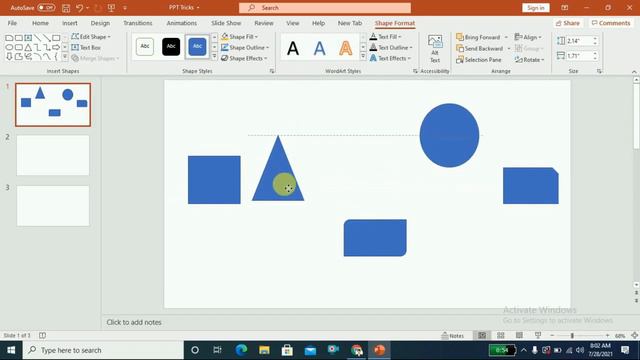Click the shape height field 2.14"
Image resolution: width=640 pixels, height=360 pixels.
pyautogui.click(x=578, y=41)
